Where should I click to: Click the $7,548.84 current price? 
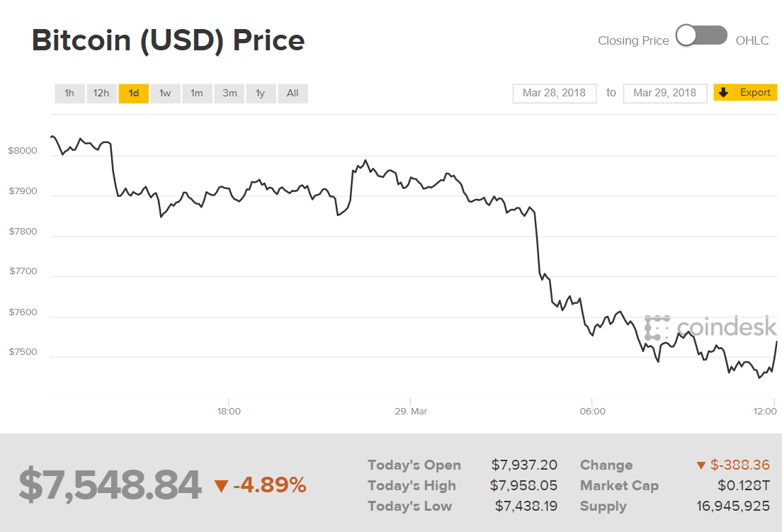(110, 485)
